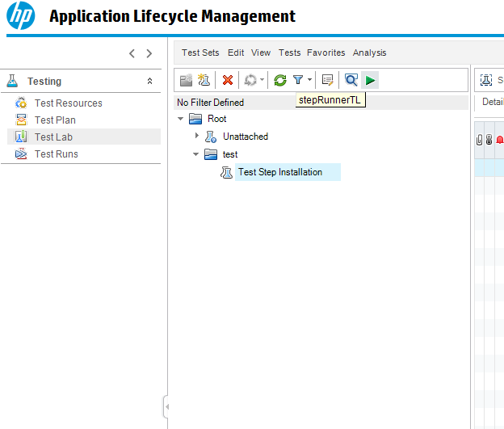Screen dimensions: 504x429
Task: Click the Filter funnel icon
Action: click(298, 80)
